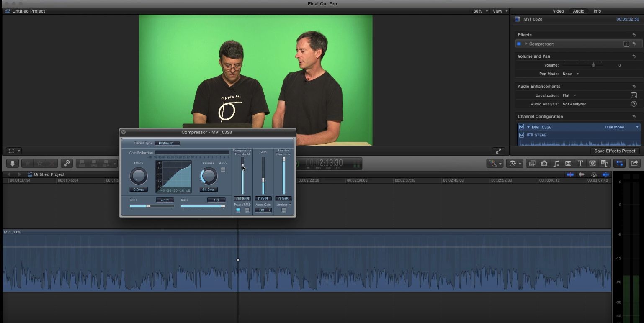
Task: Switch to the Audio inspector tab
Action: [x=579, y=11]
